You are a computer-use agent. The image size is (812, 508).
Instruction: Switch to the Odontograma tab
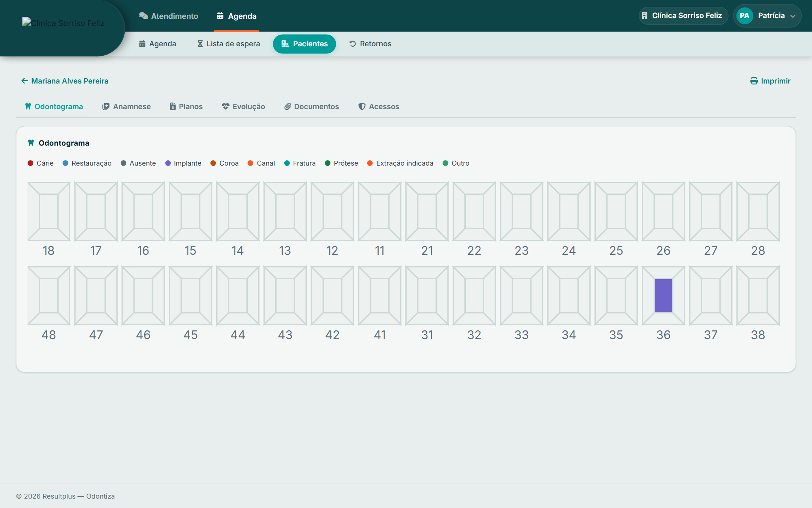pyautogui.click(x=54, y=106)
